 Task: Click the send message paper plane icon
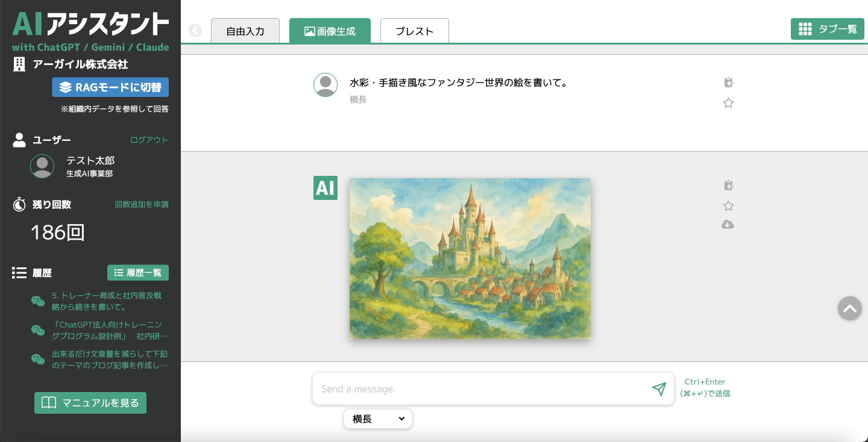[659, 389]
